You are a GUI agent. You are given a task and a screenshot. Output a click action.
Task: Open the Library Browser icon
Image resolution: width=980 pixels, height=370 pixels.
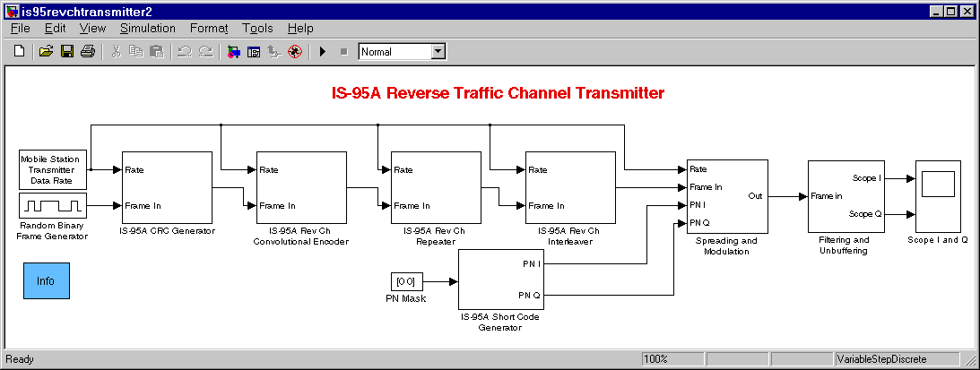pos(233,51)
